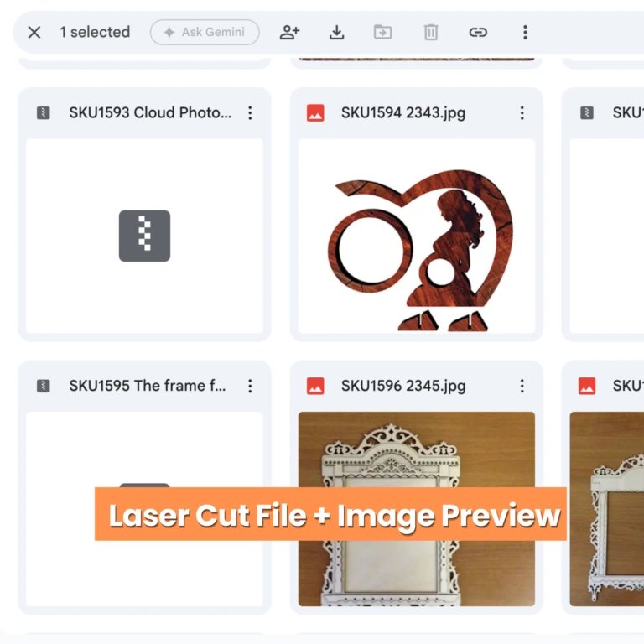The width and height of the screenshot is (644, 644).
Task: Click the 1 selected label
Action: click(95, 32)
